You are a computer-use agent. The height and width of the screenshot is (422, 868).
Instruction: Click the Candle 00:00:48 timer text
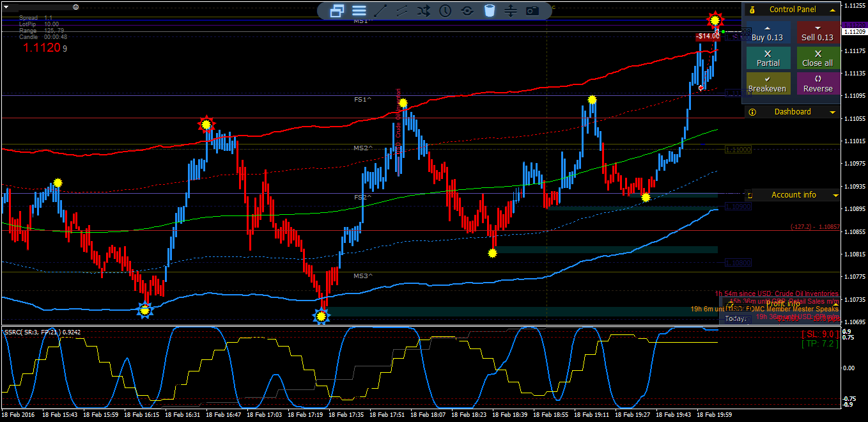tap(43, 37)
